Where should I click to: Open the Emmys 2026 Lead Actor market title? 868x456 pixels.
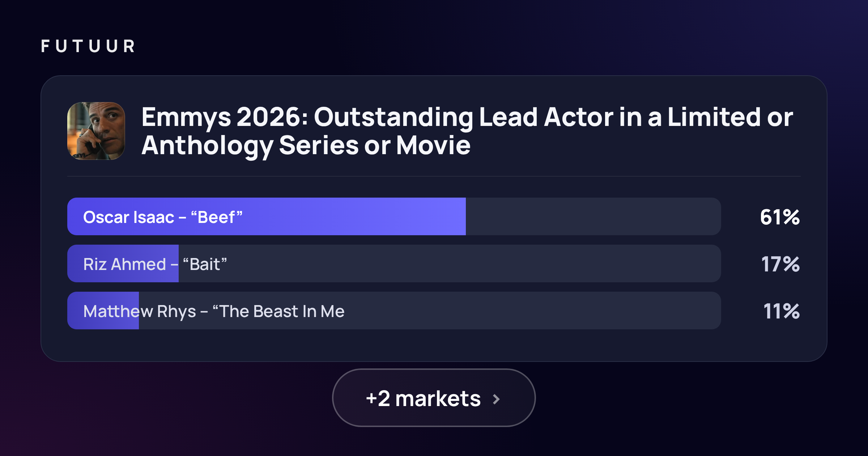point(467,131)
